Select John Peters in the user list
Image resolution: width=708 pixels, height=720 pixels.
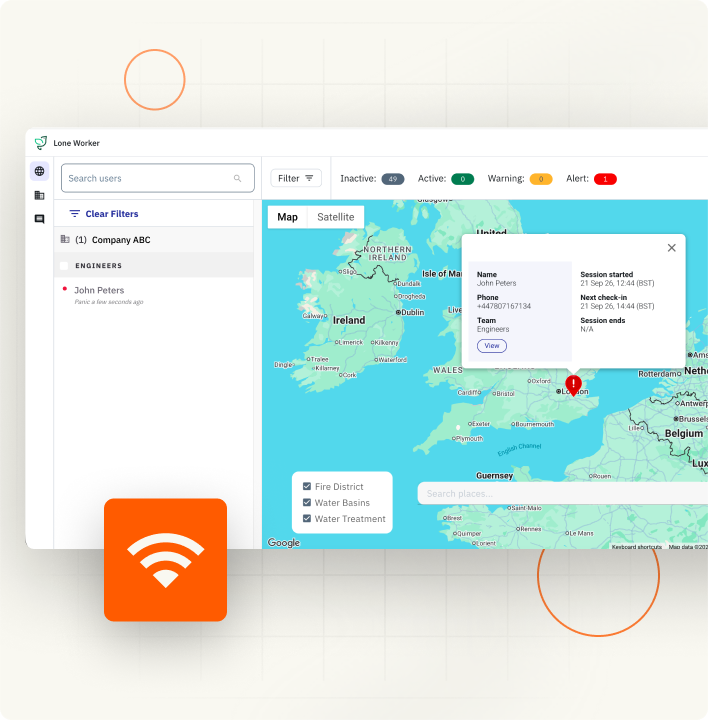pyautogui.click(x=154, y=295)
